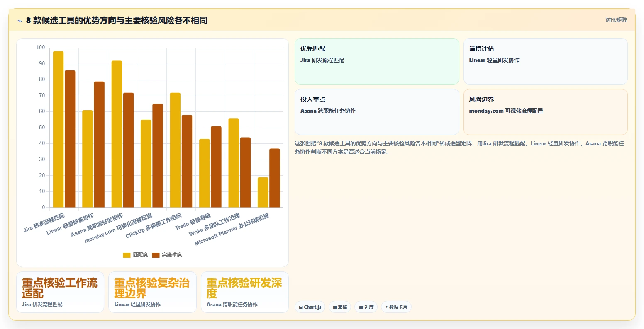The height and width of the screenshot is (329, 644).
Task: Click the Microsoft Planner 实施难度 brown bar
Action: 275,178
